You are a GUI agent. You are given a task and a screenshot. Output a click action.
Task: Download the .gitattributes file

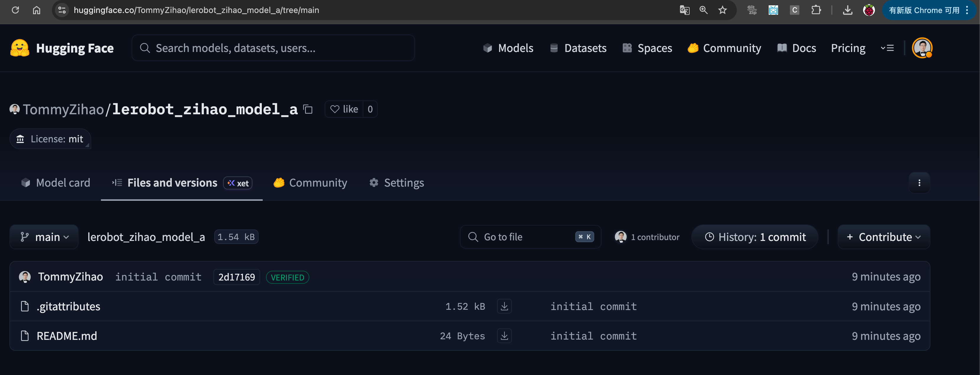[x=504, y=306]
